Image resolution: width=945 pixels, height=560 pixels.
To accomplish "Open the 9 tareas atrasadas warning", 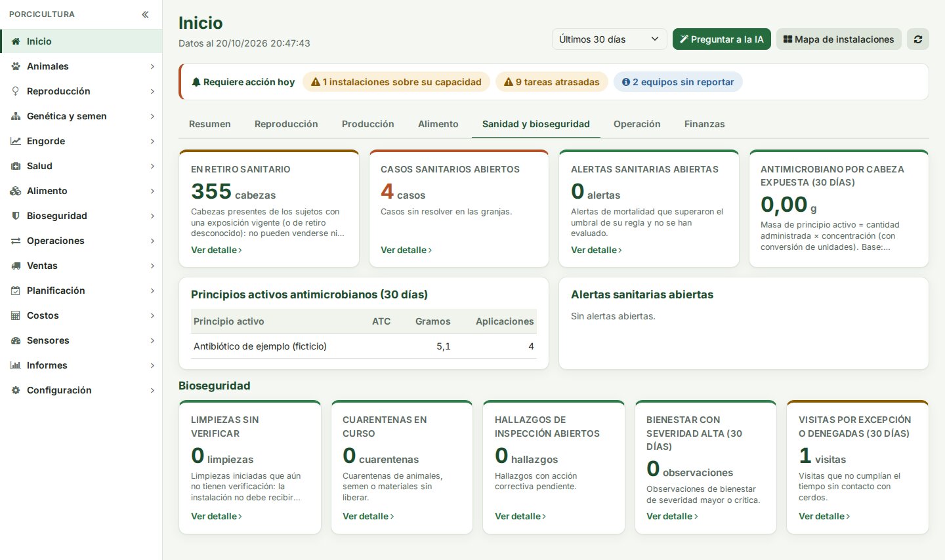I will pyautogui.click(x=552, y=82).
